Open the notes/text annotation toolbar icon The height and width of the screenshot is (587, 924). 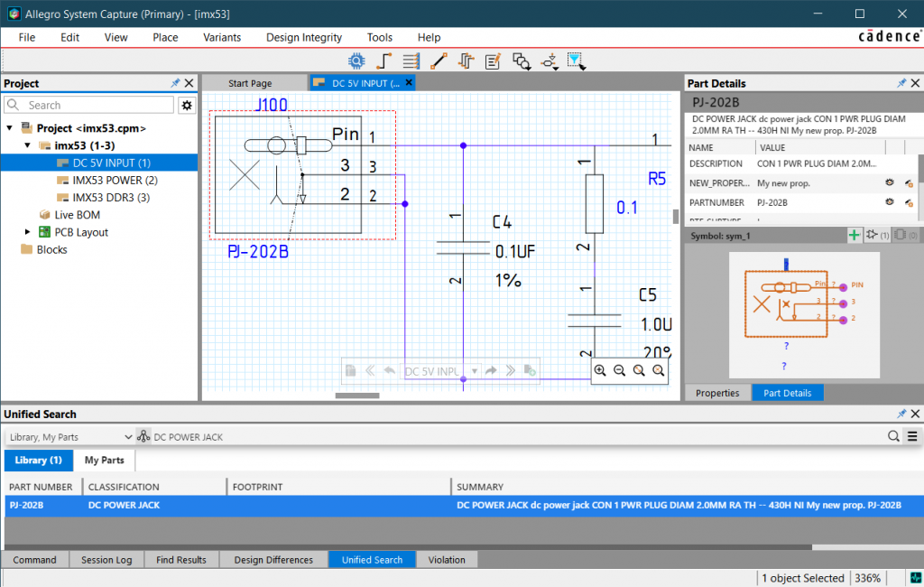point(492,61)
